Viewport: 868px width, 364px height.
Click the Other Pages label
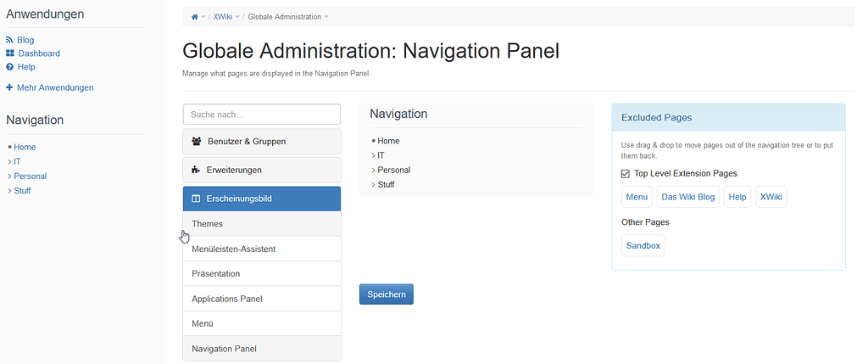tap(645, 222)
